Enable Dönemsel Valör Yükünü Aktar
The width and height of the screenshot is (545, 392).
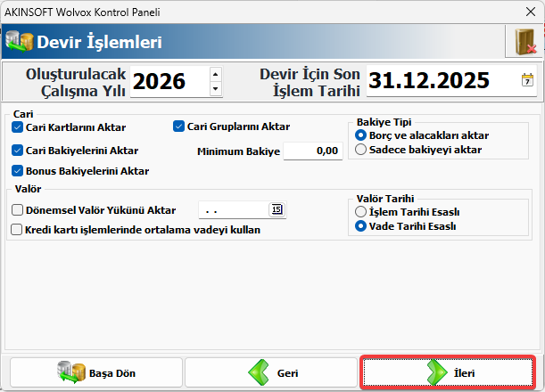pyautogui.click(x=18, y=210)
